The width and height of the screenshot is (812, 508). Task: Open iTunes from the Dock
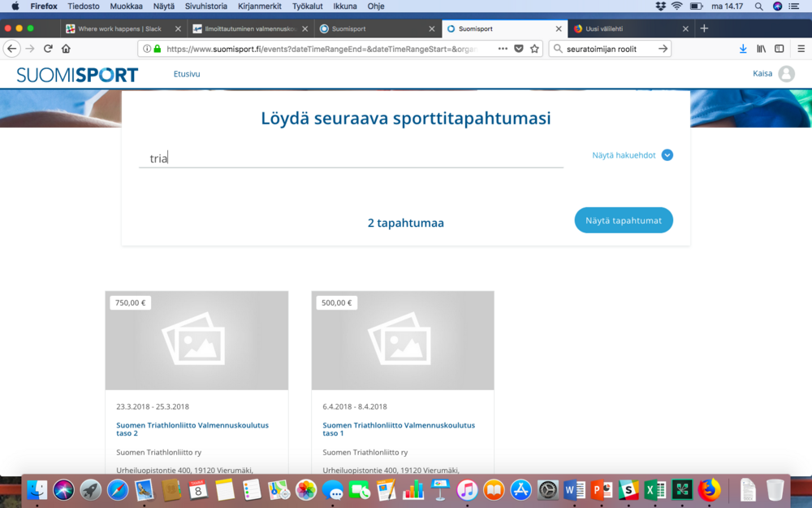pyautogui.click(x=467, y=490)
